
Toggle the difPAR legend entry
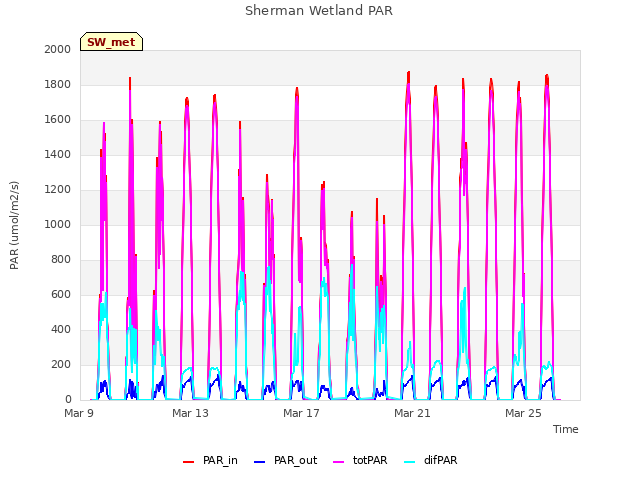point(431,460)
